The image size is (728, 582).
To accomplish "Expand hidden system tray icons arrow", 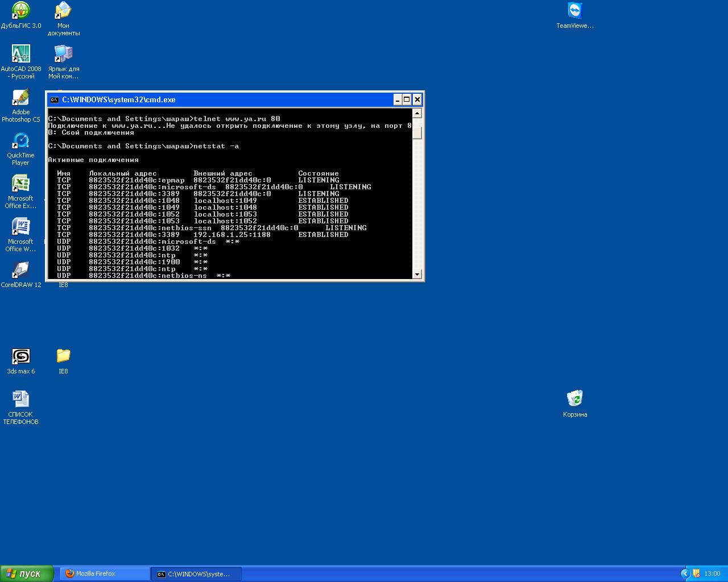I will tap(685, 573).
